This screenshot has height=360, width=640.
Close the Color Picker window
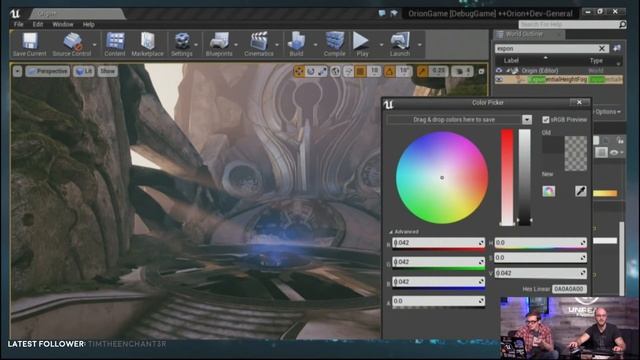click(x=579, y=102)
